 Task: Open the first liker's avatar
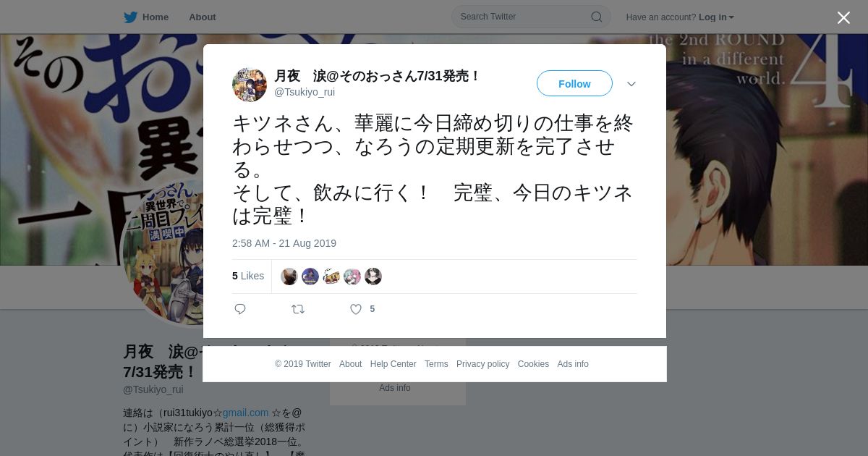click(x=289, y=276)
